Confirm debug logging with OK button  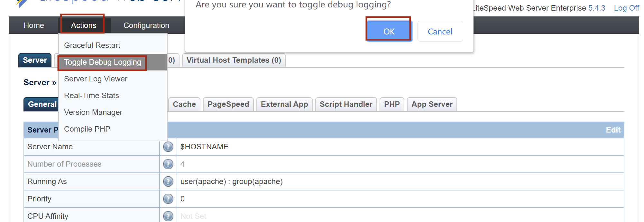tap(389, 32)
